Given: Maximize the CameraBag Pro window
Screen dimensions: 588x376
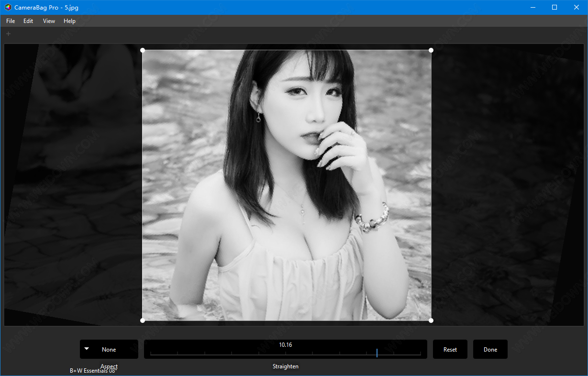Looking at the screenshot, I should (555, 7).
